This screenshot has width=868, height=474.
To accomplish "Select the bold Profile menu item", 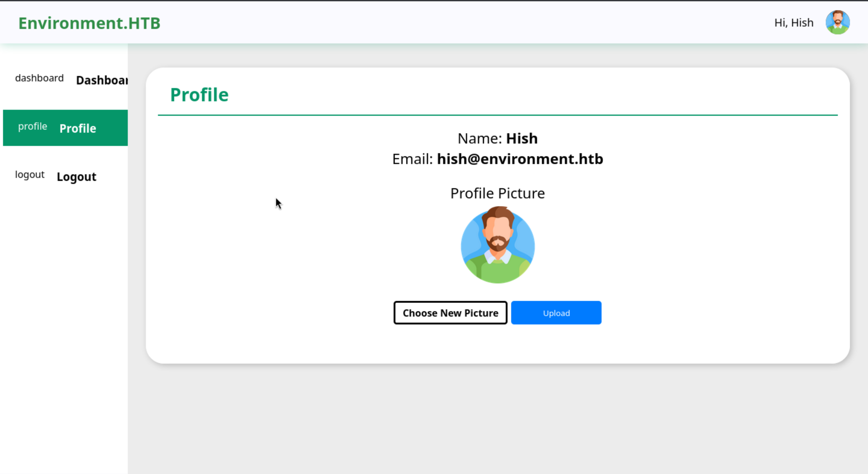I will click(78, 128).
